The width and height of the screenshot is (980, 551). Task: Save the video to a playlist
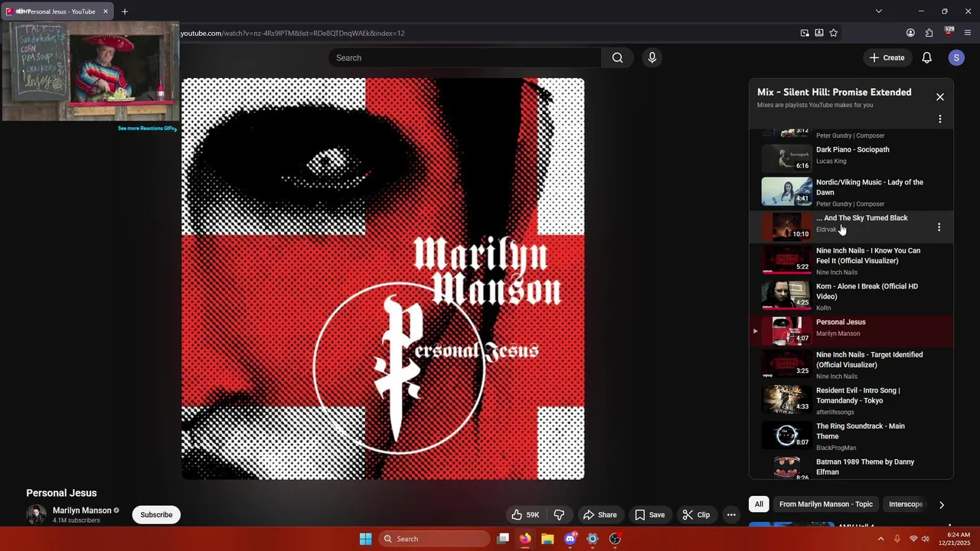[x=649, y=515]
